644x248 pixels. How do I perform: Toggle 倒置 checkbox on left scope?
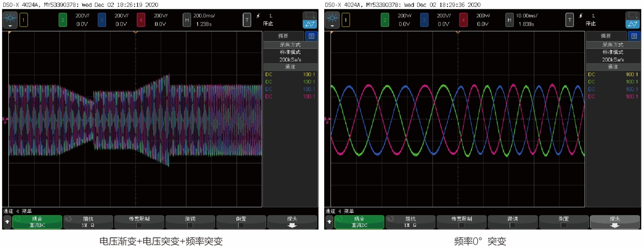(x=241, y=226)
